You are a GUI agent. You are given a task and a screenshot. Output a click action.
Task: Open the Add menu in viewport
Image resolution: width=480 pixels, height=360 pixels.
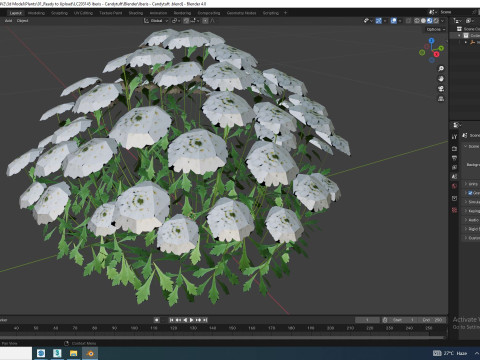click(8, 21)
